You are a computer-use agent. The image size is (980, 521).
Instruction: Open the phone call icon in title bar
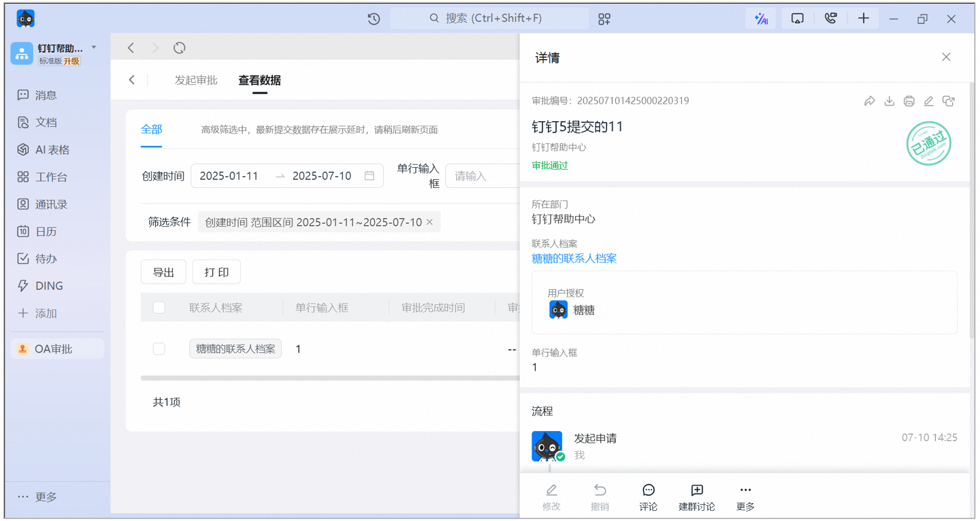pyautogui.click(x=830, y=19)
